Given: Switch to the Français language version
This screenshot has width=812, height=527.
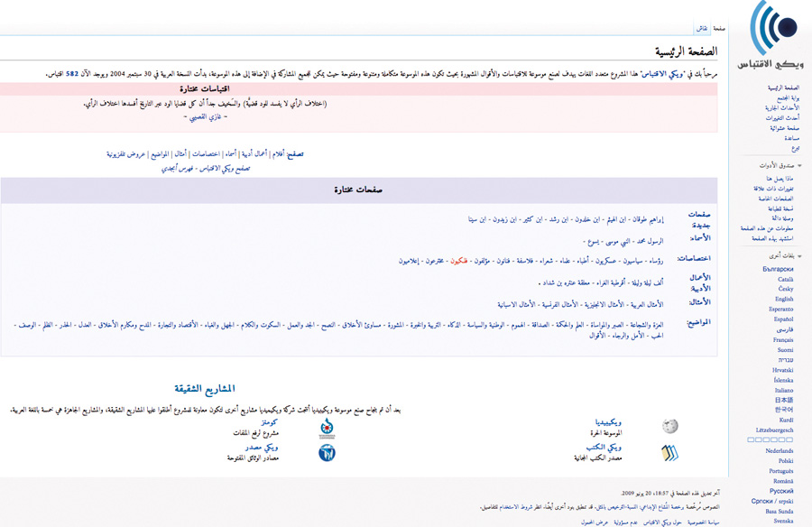Looking at the screenshot, I should (x=783, y=339).
